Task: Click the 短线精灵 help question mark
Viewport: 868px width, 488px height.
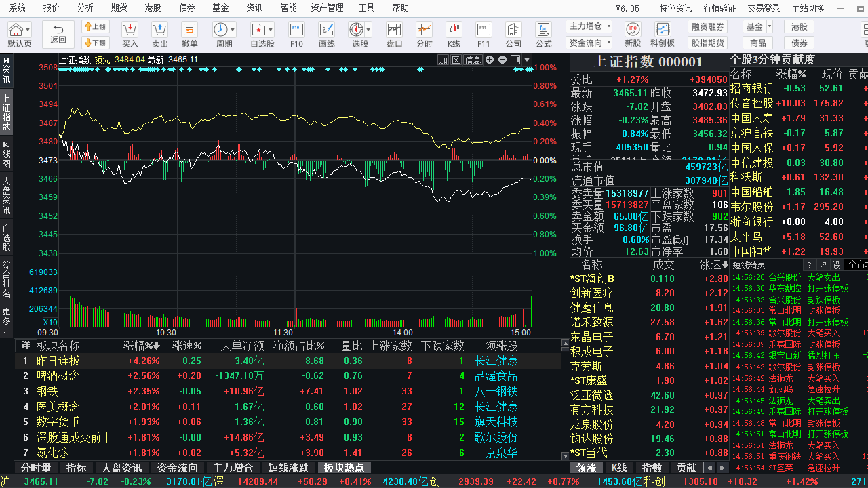Action: coord(809,265)
